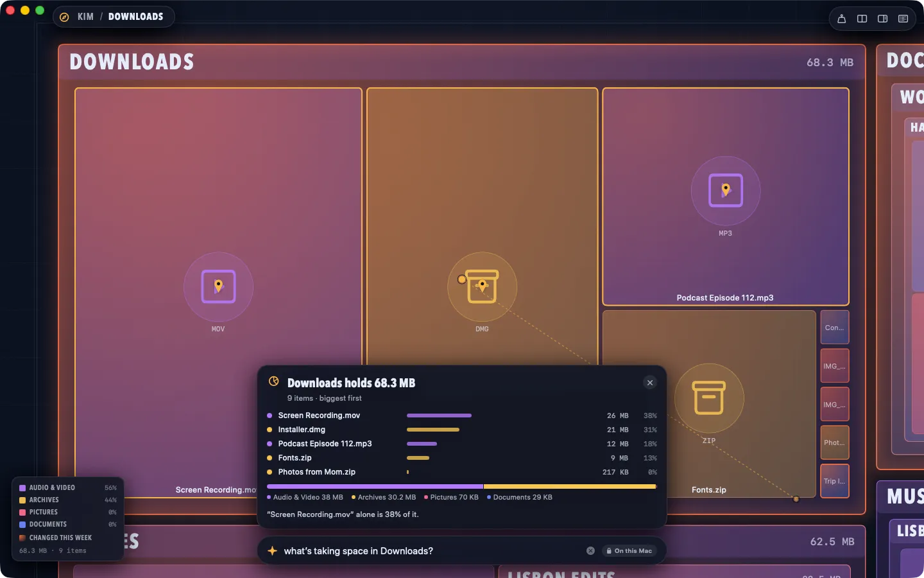Select the MOV file icon
Image resolution: width=924 pixels, height=578 pixels.
point(218,286)
